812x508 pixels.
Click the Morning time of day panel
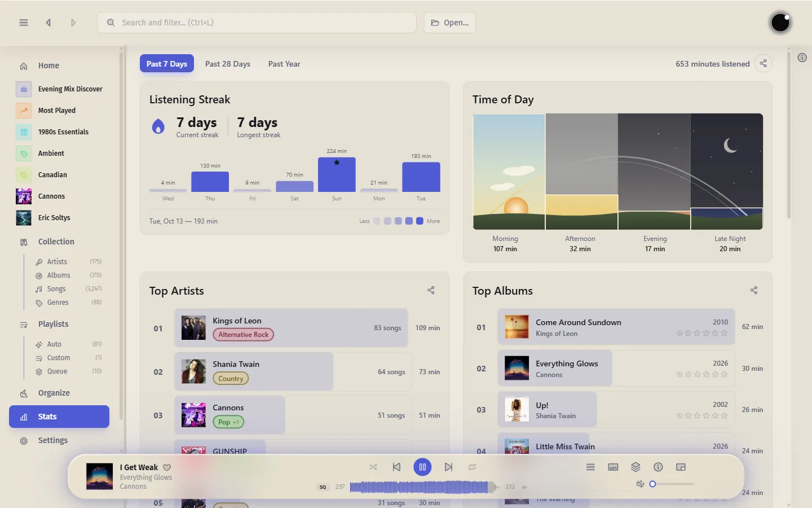click(x=509, y=172)
